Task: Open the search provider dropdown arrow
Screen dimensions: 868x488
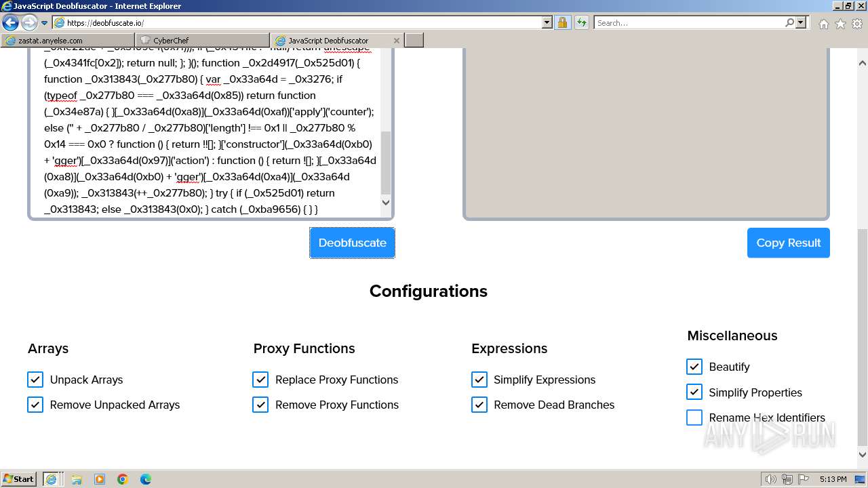Action: (x=801, y=23)
